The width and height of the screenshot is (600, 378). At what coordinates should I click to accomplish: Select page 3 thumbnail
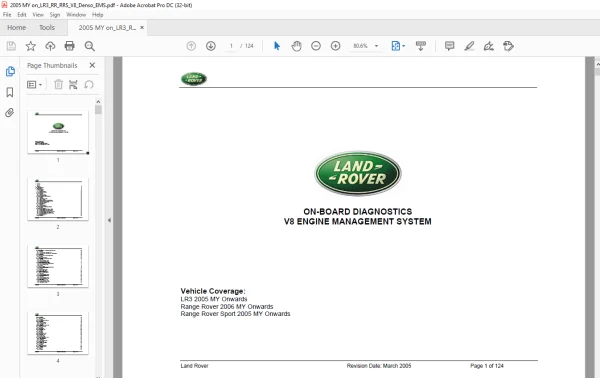tap(58, 266)
